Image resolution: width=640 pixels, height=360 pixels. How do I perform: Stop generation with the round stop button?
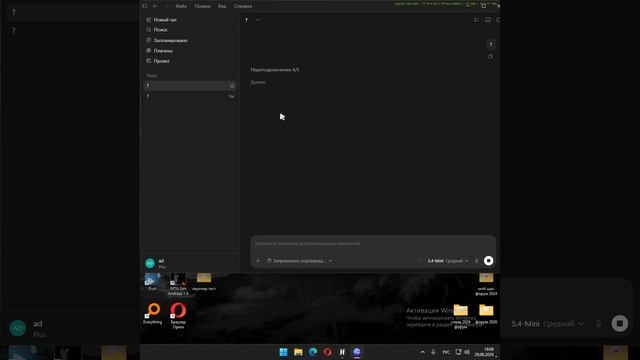pos(489,261)
